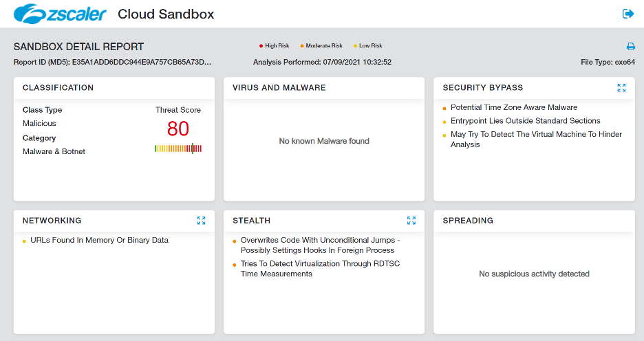Image resolution: width=644 pixels, height=341 pixels.
Task: Click the Zscaler logo
Action: tap(60, 14)
